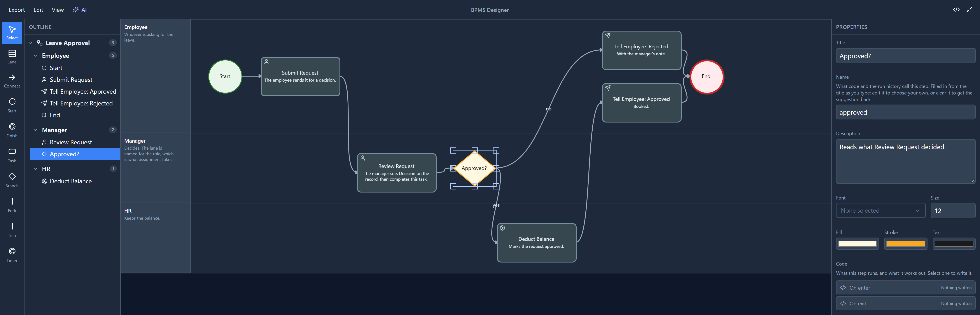Collapse the Employee lane in outline

pyautogui.click(x=35, y=56)
